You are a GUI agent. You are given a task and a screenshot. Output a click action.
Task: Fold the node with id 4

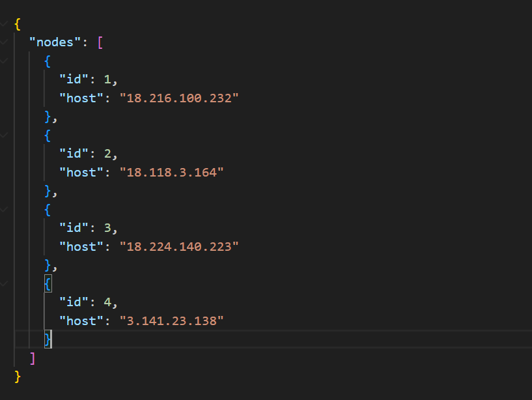(x=5, y=283)
